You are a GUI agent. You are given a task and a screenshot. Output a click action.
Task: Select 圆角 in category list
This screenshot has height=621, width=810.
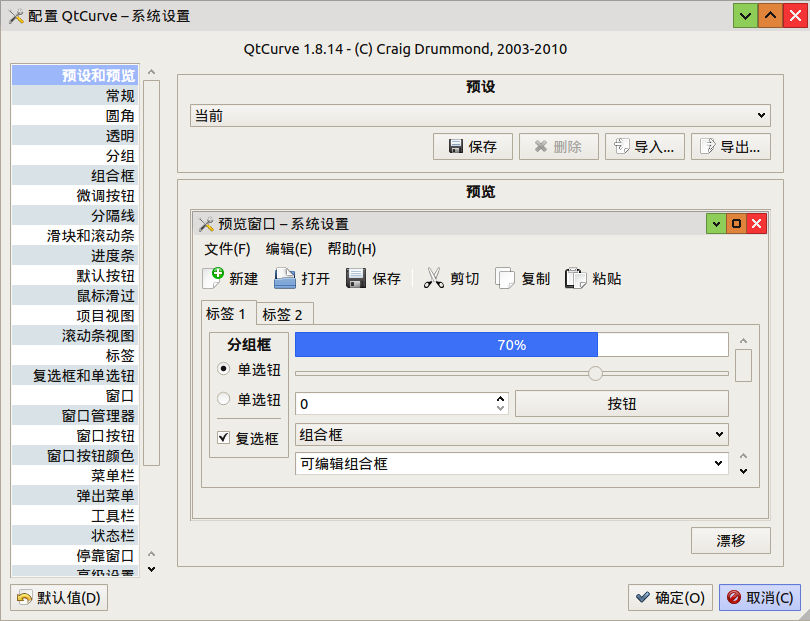[75, 115]
